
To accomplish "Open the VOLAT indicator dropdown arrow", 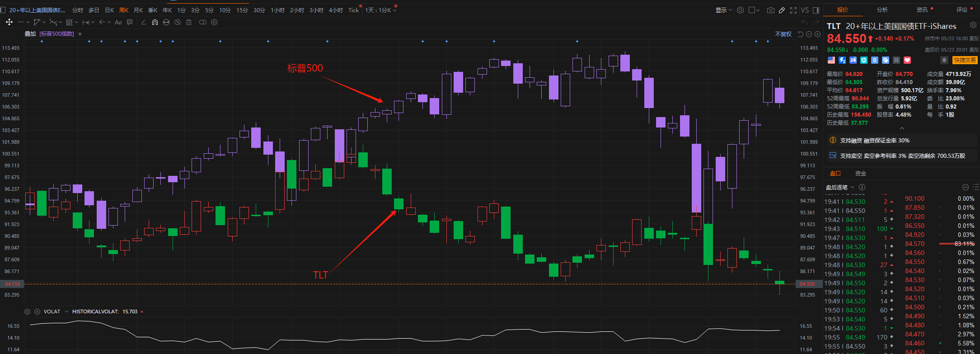I will pos(67,312).
